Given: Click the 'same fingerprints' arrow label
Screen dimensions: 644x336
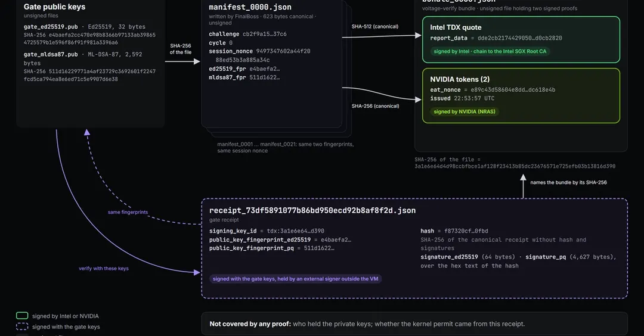Looking at the screenshot, I should (128, 212).
